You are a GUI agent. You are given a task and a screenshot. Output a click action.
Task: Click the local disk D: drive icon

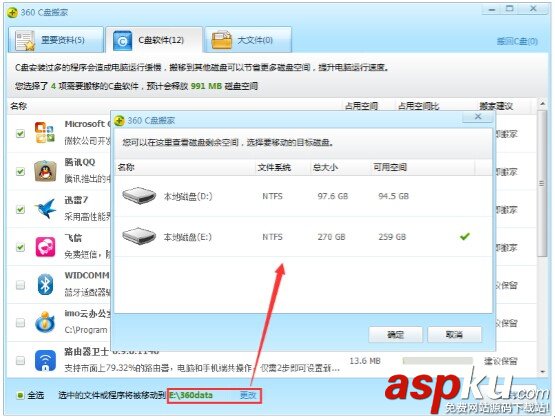139,196
